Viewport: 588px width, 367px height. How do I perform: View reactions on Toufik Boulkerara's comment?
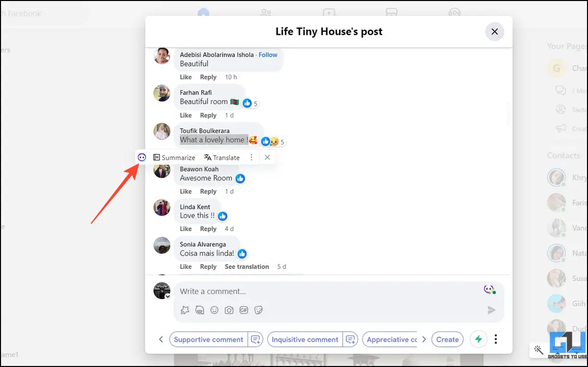coord(272,141)
